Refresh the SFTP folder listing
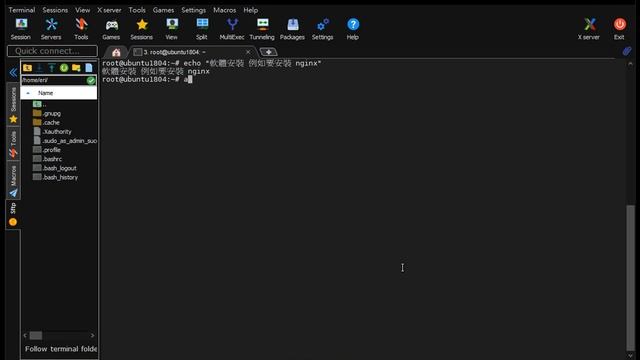Screen dimensions: 640x360 (x=64, y=68)
